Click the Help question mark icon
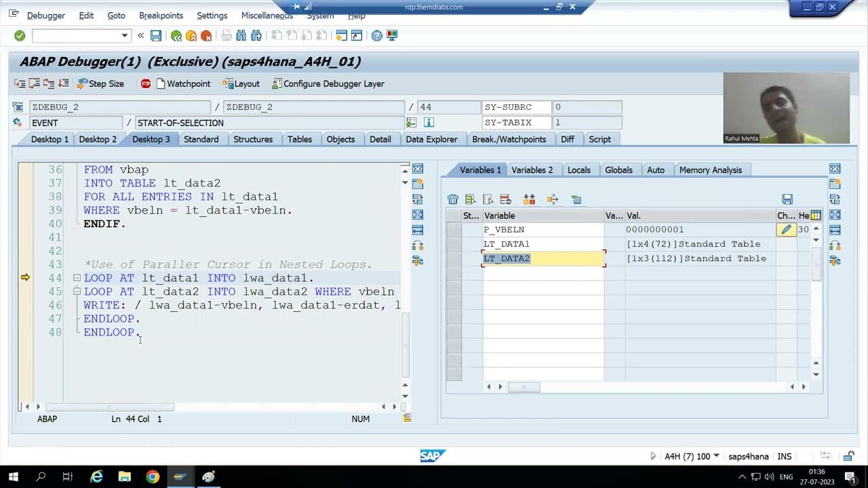 (377, 36)
